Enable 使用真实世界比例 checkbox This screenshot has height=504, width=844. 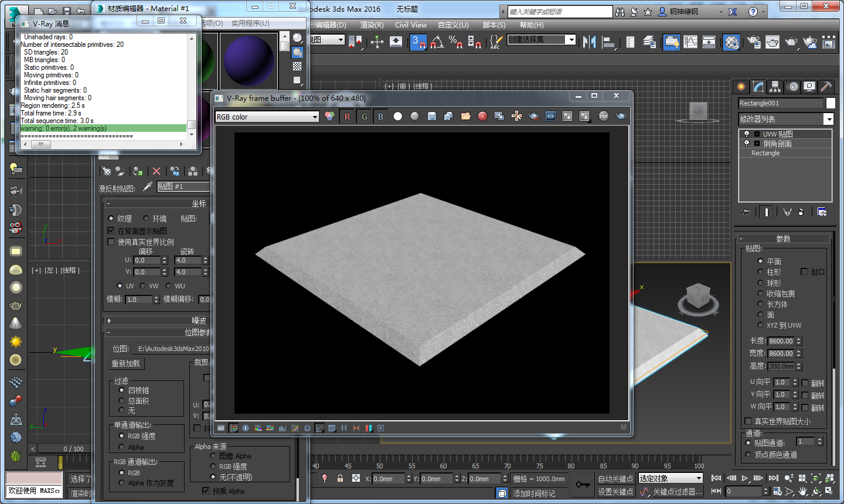[x=111, y=241]
